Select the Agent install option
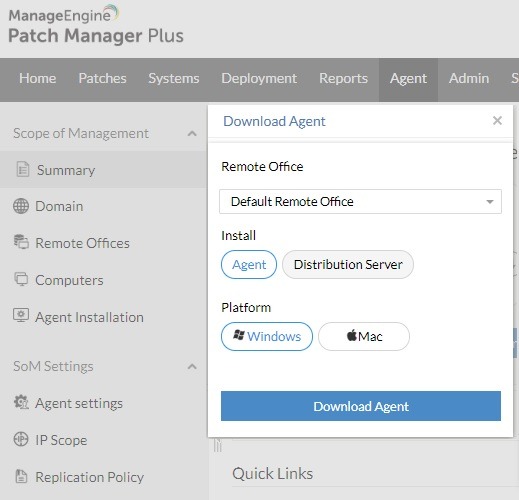Image resolution: width=519 pixels, height=500 pixels. coord(249,264)
